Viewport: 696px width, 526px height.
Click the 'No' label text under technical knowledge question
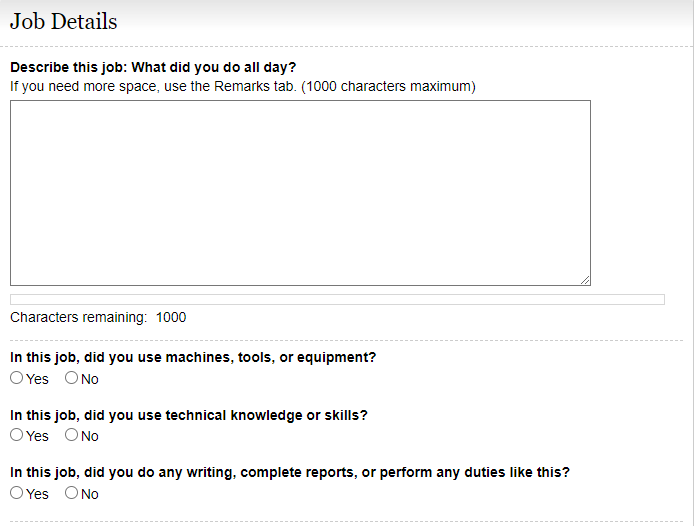click(90, 436)
